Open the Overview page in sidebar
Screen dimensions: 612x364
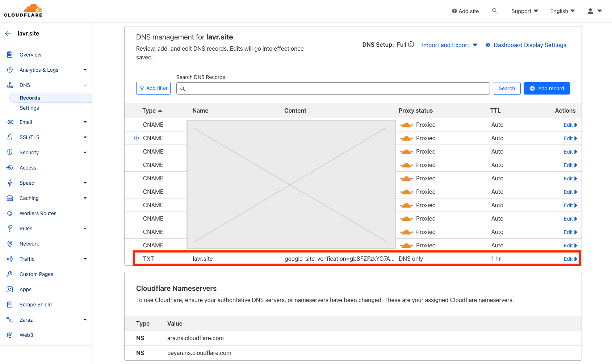30,55
